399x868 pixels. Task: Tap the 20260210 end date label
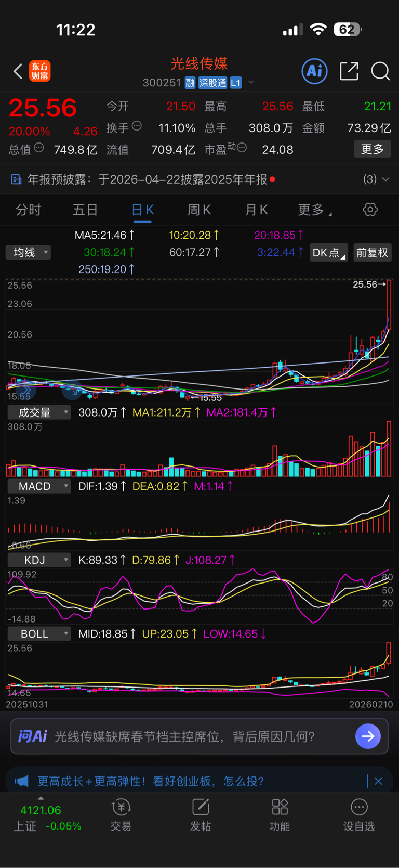(x=371, y=704)
